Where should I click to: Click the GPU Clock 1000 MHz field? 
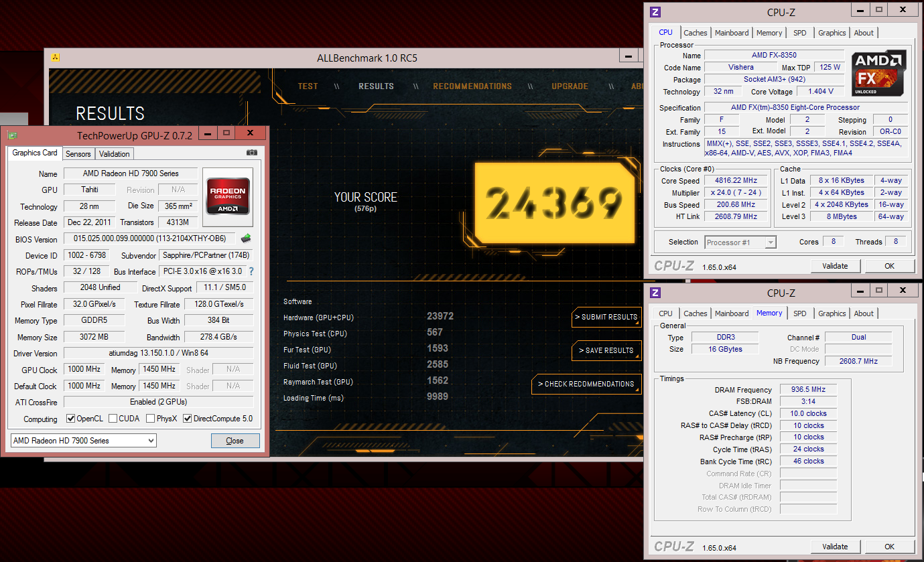(85, 369)
